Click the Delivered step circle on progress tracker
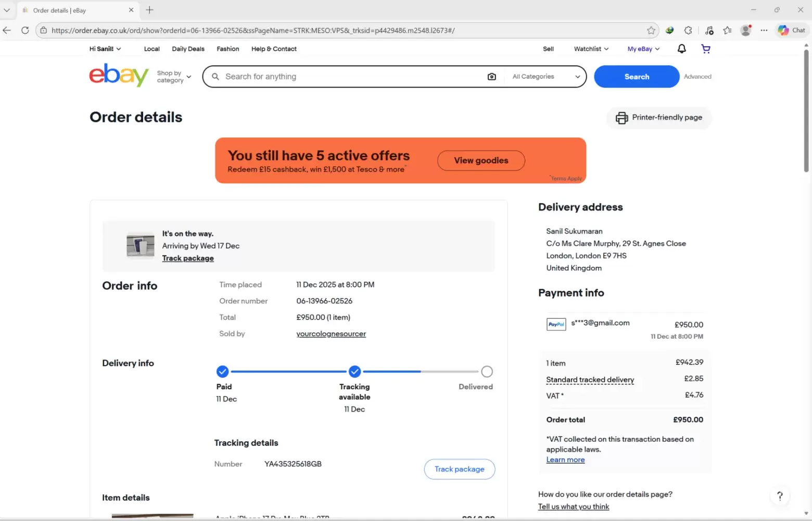This screenshot has width=812, height=521. [x=487, y=371]
